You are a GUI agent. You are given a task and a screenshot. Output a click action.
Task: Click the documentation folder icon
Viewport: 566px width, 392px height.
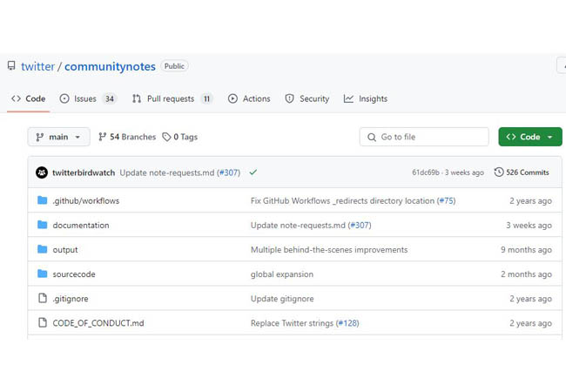point(42,225)
